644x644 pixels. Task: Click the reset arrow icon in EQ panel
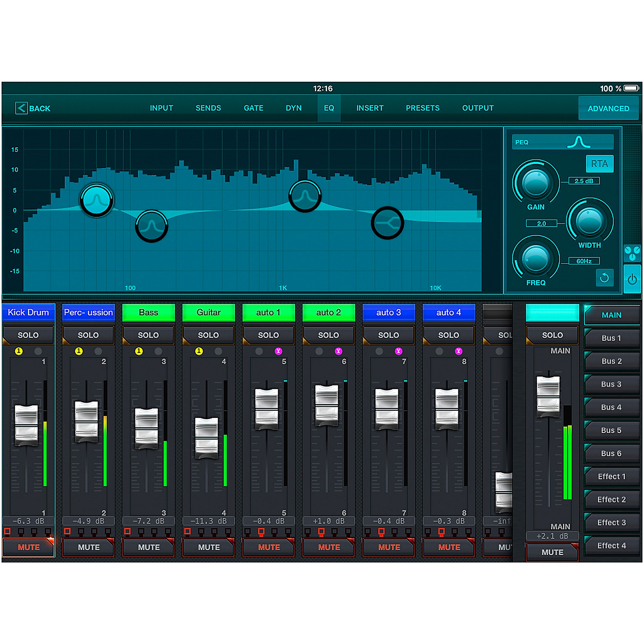(605, 278)
